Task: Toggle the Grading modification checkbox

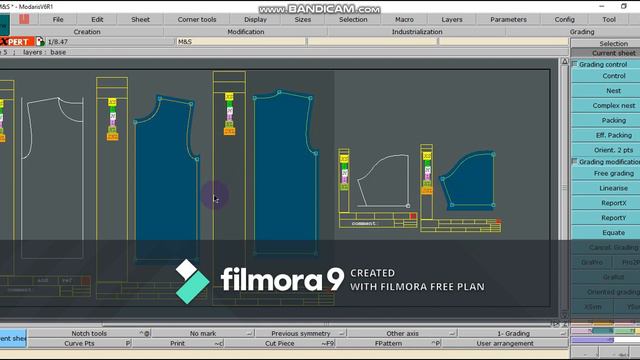Action: (575, 162)
